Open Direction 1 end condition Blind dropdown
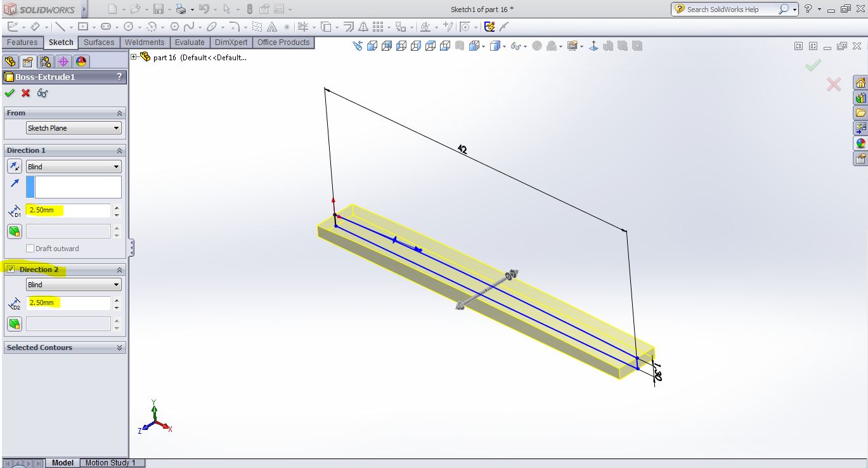The width and height of the screenshot is (868, 468). [74, 167]
